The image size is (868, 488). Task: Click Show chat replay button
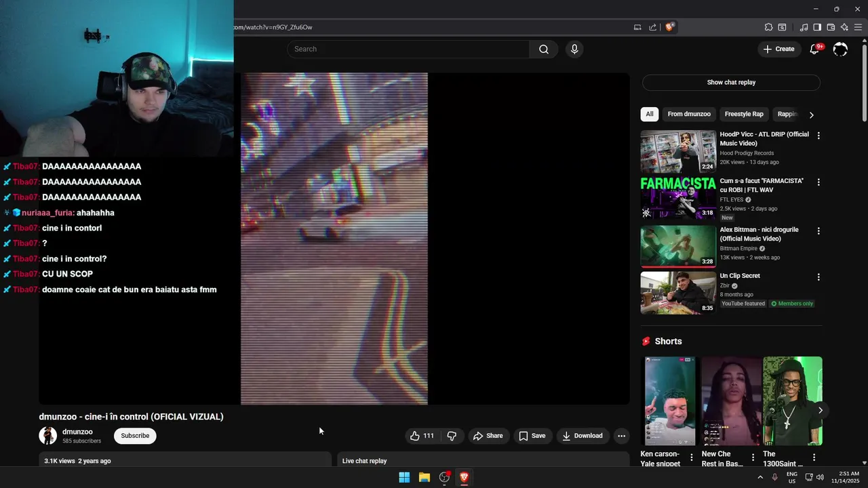tap(731, 83)
